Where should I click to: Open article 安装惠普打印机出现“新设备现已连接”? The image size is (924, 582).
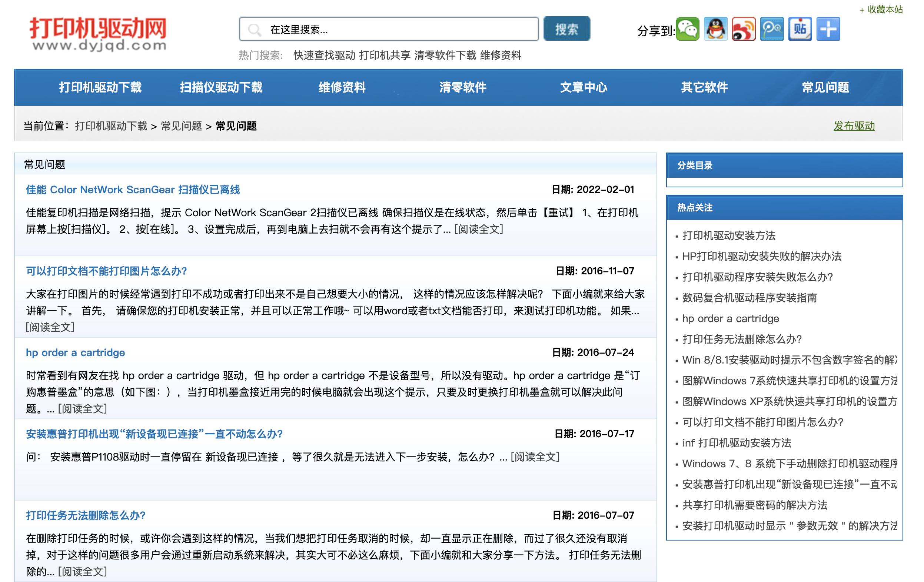click(x=154, y=434)
